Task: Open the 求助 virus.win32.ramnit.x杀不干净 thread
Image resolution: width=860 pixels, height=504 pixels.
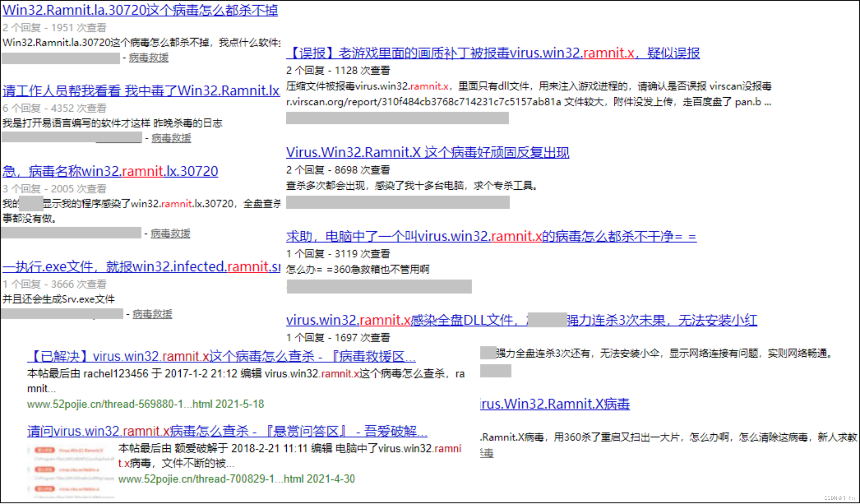Action: [x=491, y=237]
